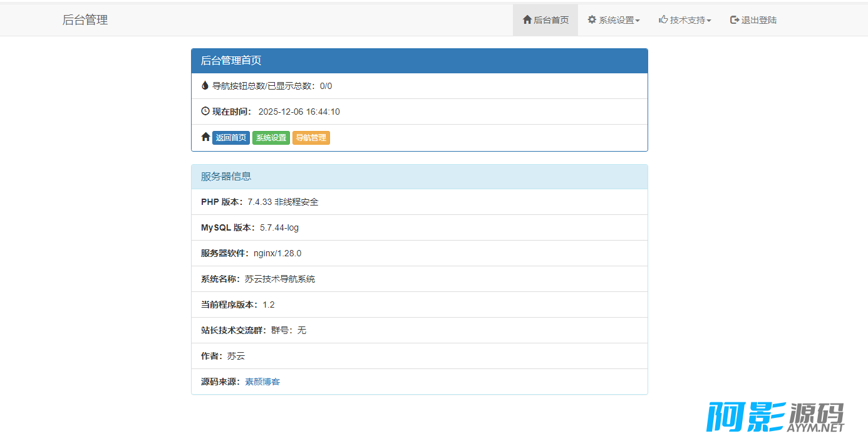Click the home icon in the top navbar
868x443 pixels.
[527, 20]
